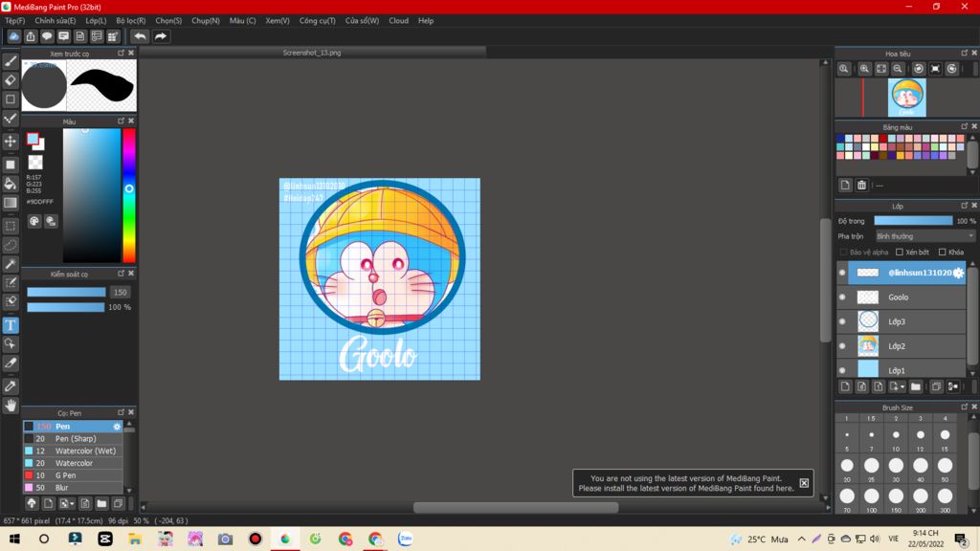Toggle visibility of layer Lớp2
The width and height of the screenshot is (980, 551).
(x=842, y=345)
